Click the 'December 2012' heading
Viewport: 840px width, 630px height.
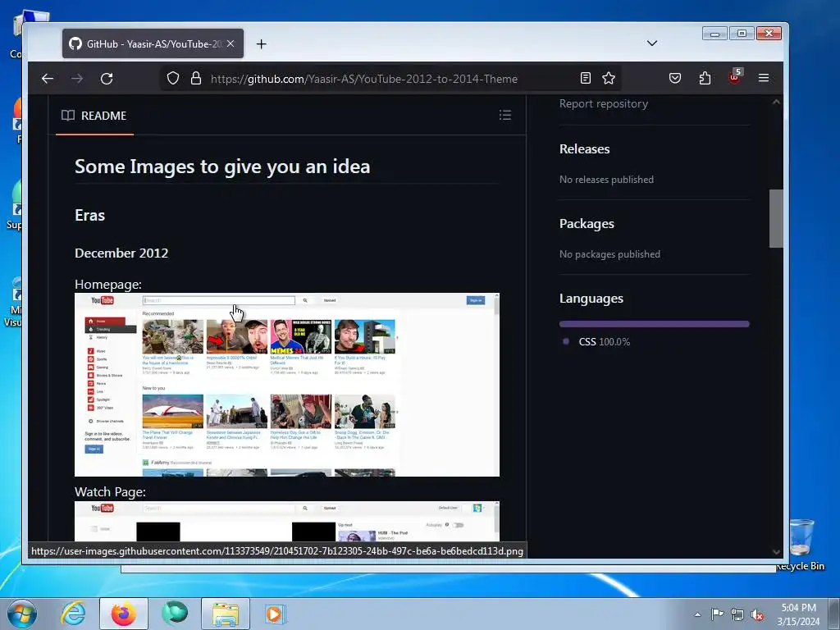point(121,253)
